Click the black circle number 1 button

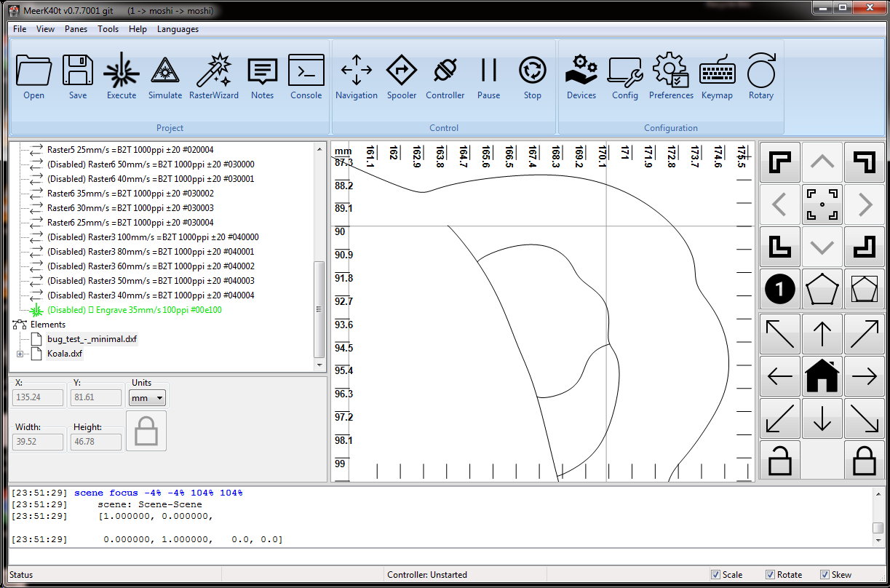[780, 290]
